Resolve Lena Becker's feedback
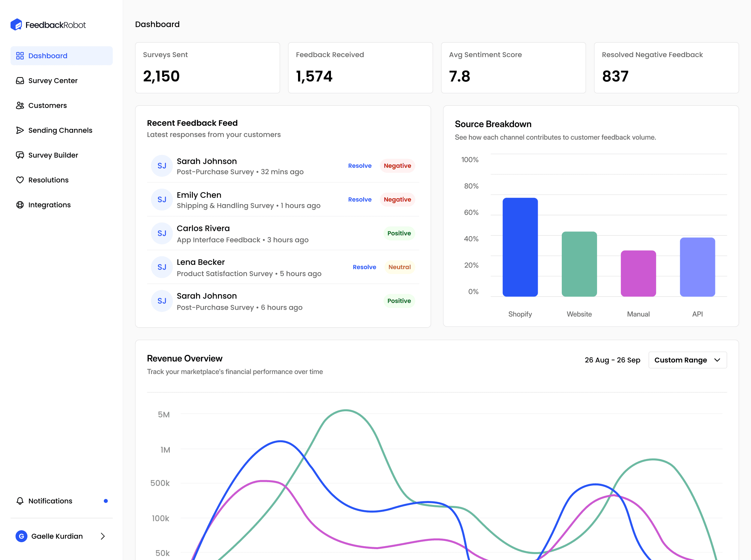 [x=364, y=267]
